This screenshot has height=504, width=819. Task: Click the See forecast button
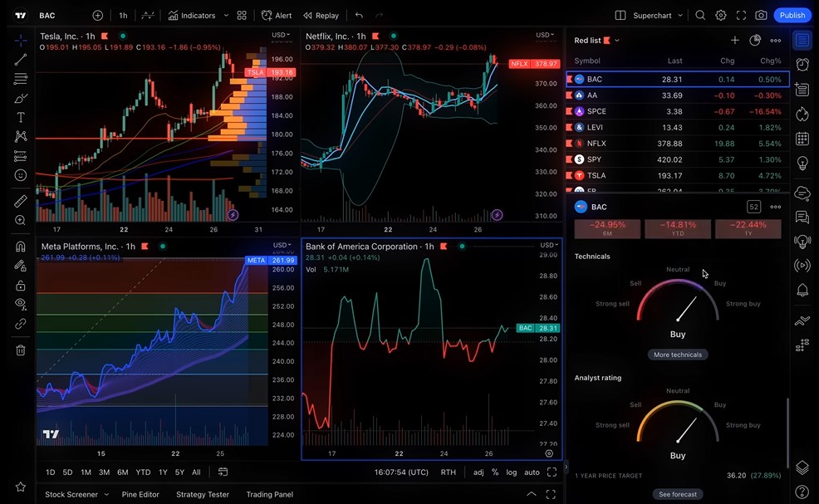[x=677, y=493]
